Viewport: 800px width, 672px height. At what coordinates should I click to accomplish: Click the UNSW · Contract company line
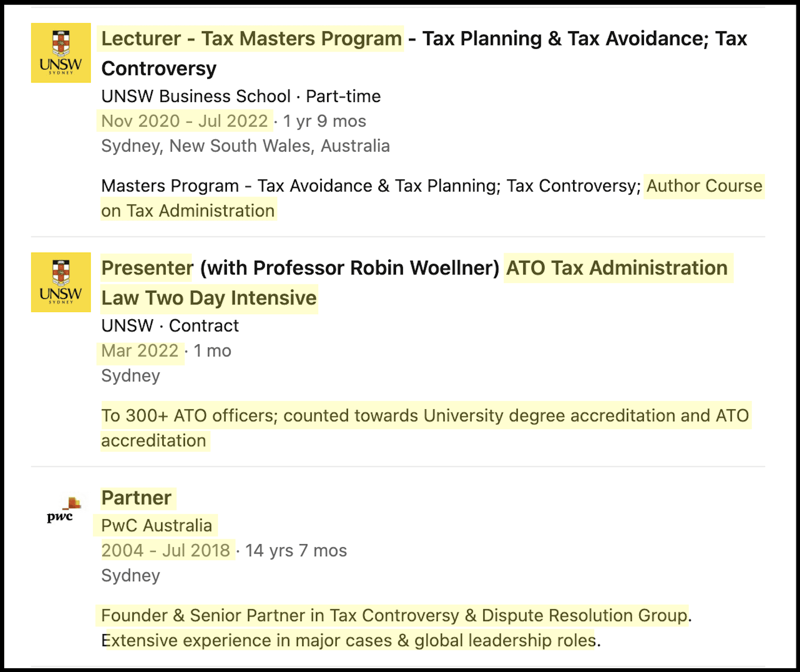[170, 326]
